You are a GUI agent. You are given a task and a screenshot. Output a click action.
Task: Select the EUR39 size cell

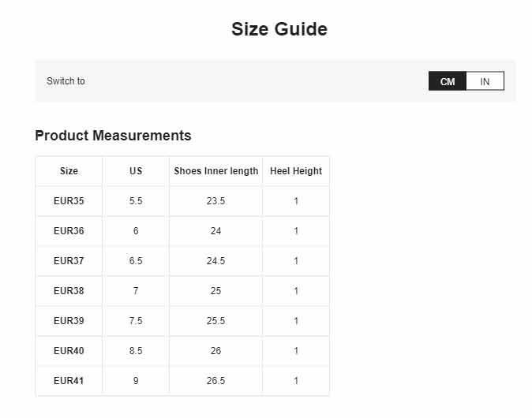[x=69, y=321]
